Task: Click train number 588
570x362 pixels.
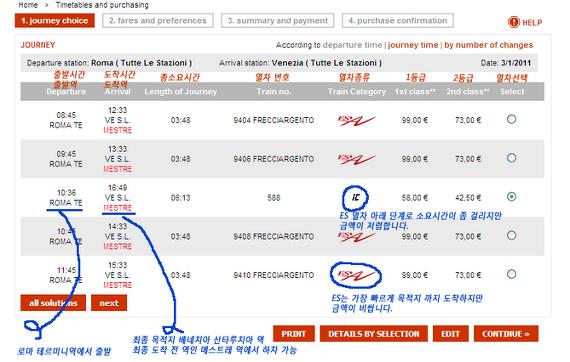Action: coord(274,198)
